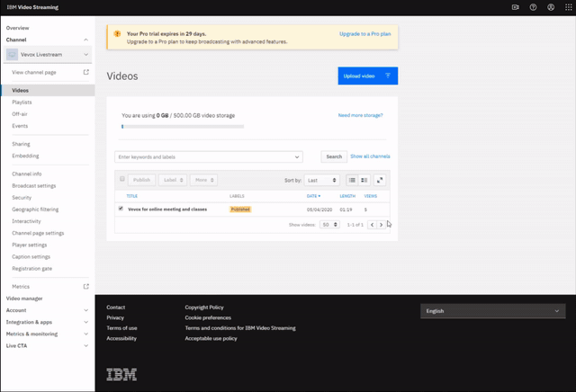Click the Vevox Livestream channel thumbnail icon
Image resolution: width=576 pixels, height=392 pixels.
coord(12,54)
